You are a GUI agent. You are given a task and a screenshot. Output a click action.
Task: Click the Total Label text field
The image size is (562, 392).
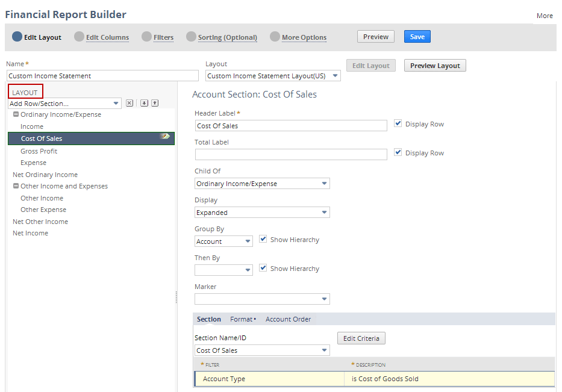point(291,155)
